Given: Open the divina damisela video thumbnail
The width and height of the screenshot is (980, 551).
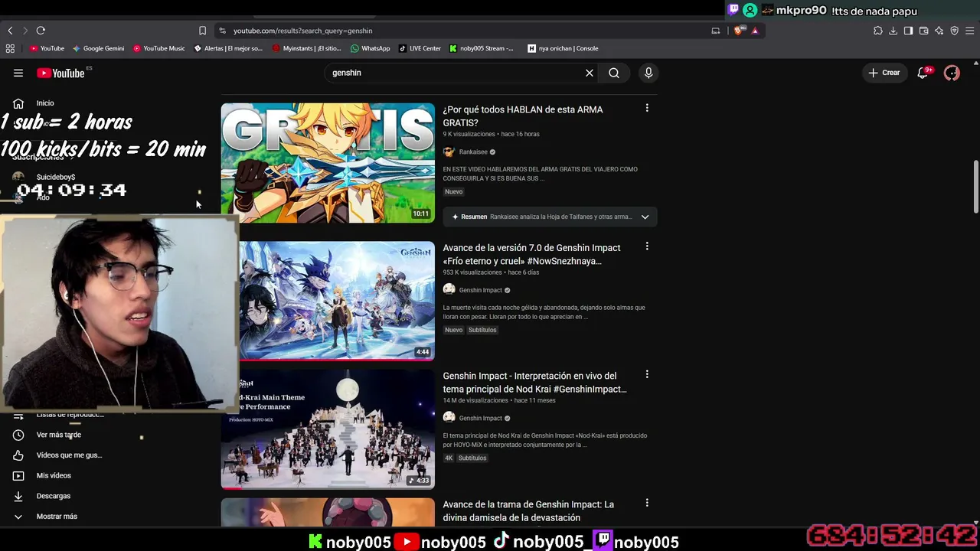Looking at the screenshot, I should (x=328, y=512).
